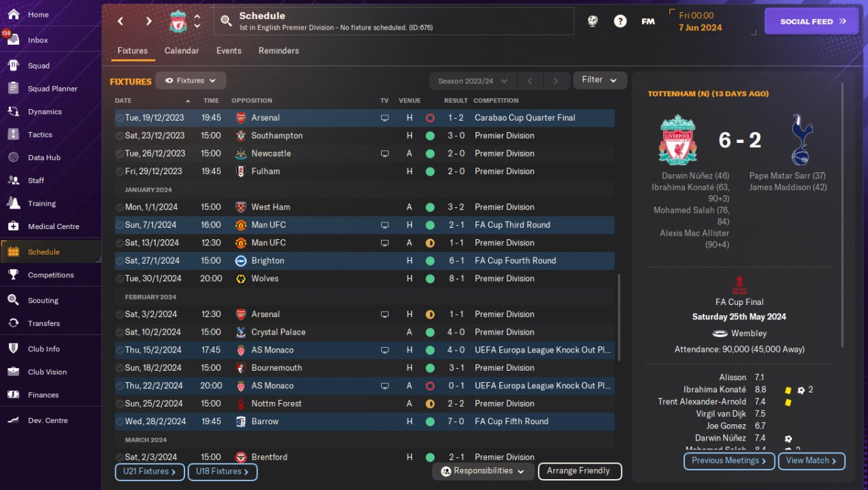Viewport: 868px width, 490px height.
Task: Click the Tactics sidebar icon
Action: tap(14, 134)
